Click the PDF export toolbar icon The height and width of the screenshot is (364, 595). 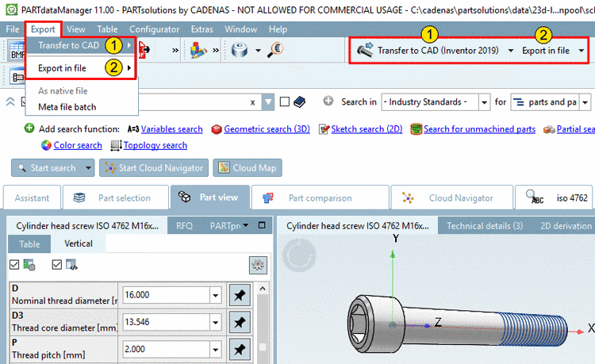pos(144,50)
